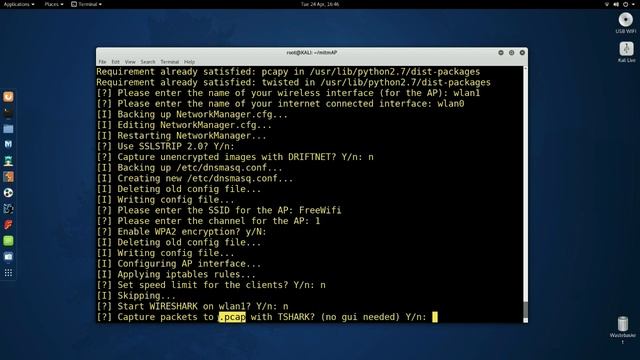Click the 'channel for the AP: 1' line
The height and width of the screenshot is (360, 640).
pyautogui.click(x=208, y=221)
